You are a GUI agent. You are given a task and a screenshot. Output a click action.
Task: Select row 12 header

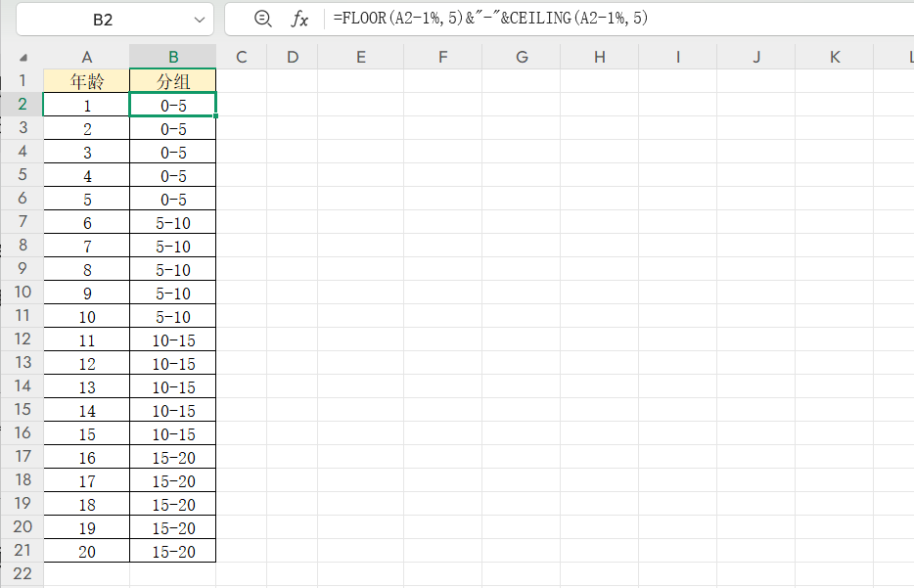(23, 339)
